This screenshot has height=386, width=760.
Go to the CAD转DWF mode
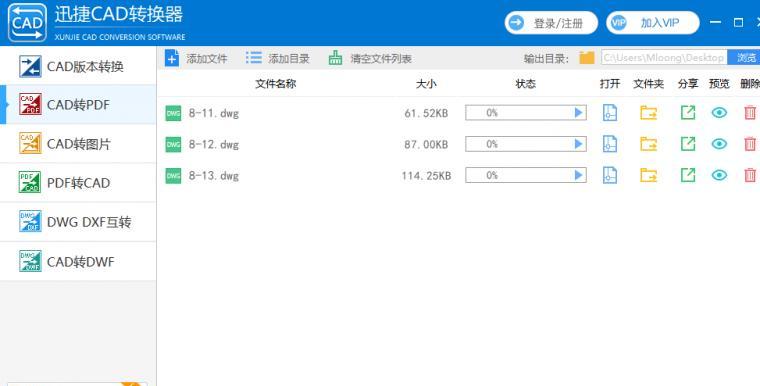(78, 261)
